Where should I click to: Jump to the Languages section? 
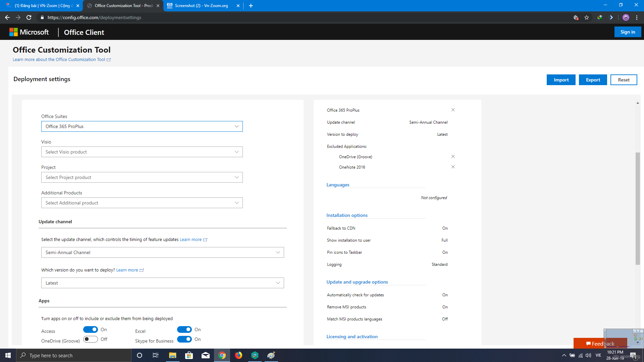[338, 185]
